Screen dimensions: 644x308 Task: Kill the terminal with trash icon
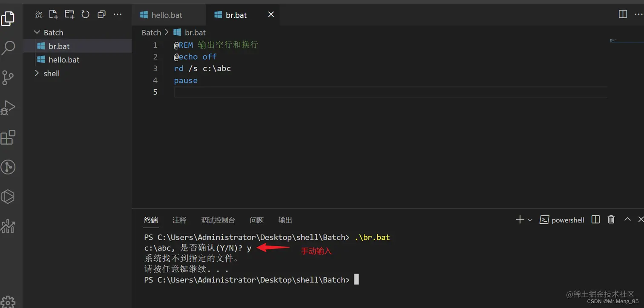tap(611, 220)
